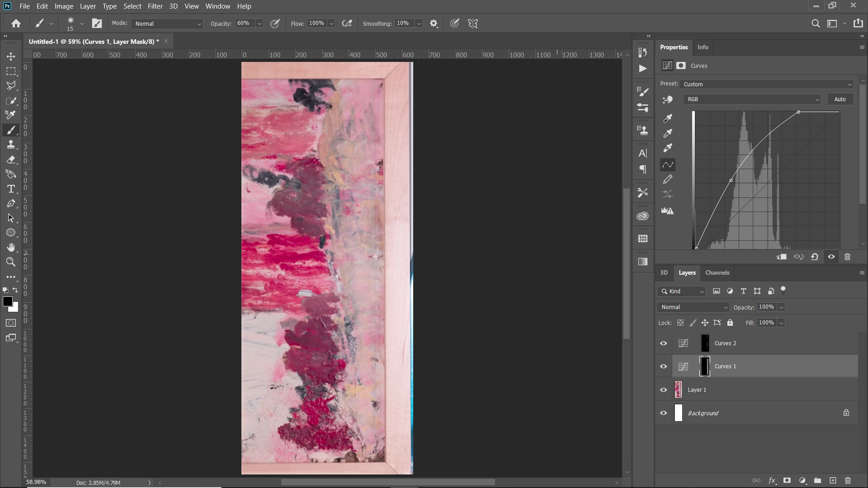The image size is (868, 488).
Task: Open the Filter menu
Action: tap(155, 6)
